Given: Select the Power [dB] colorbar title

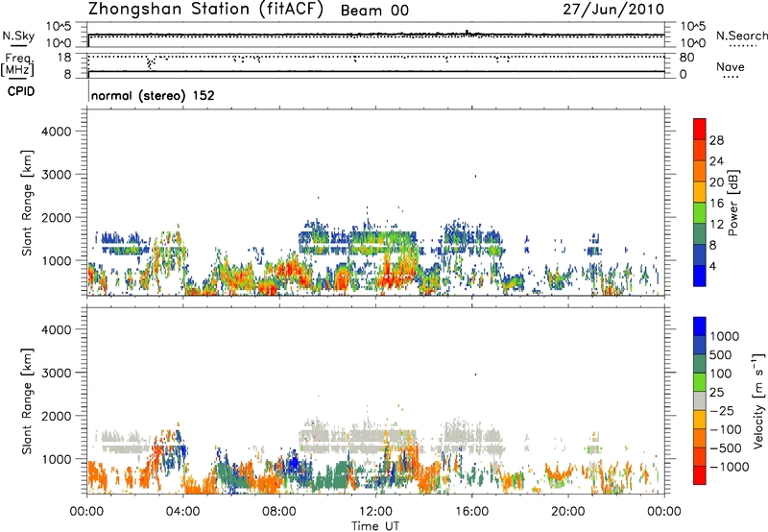Looking at the screenshot, I should (733, 203).
